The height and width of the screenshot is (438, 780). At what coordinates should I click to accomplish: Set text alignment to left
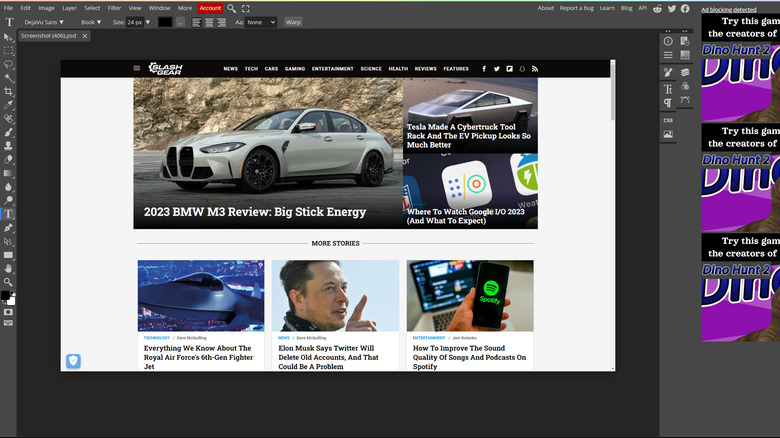195,21
